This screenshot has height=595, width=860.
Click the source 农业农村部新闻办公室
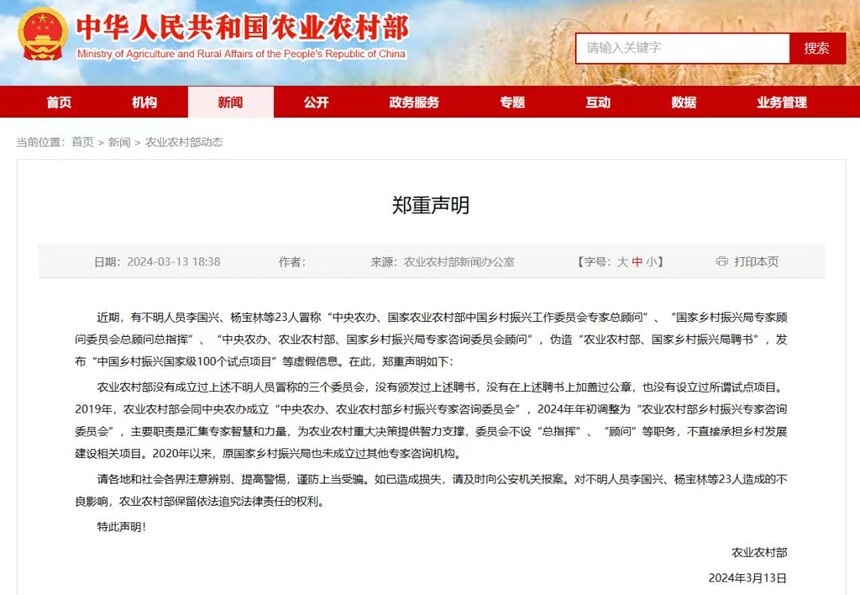(459, 262)
